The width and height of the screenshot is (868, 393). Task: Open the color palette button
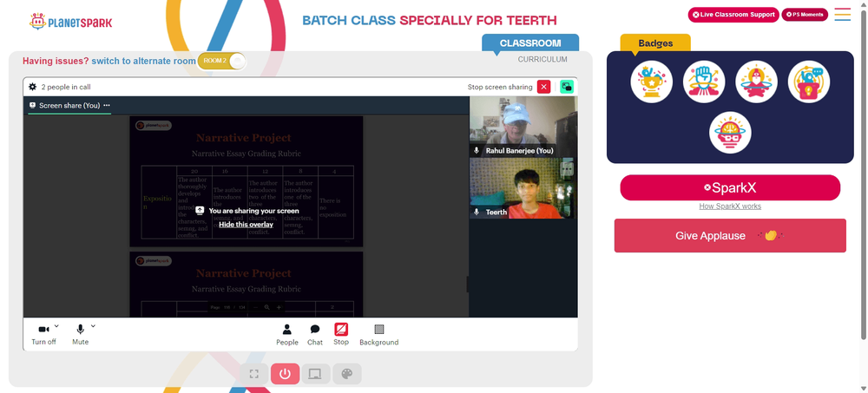(347, 374)
